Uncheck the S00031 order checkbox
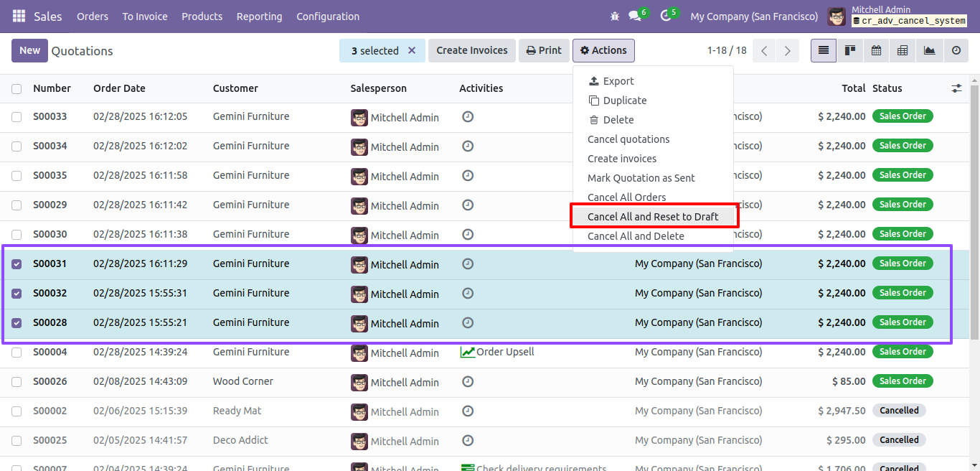Viewport: 980px width, 471px height. pyautogui.click(x=17, y=264)
